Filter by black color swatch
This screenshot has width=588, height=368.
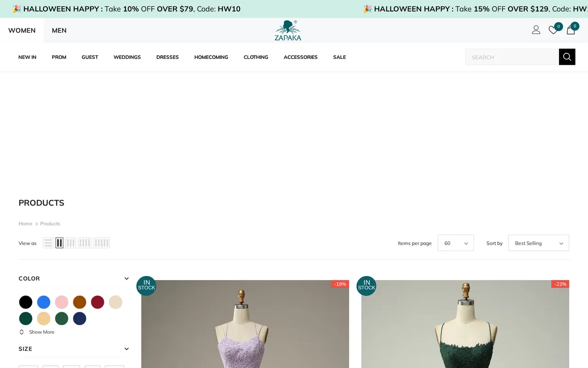pyautogui.click(x=26, y=302)
